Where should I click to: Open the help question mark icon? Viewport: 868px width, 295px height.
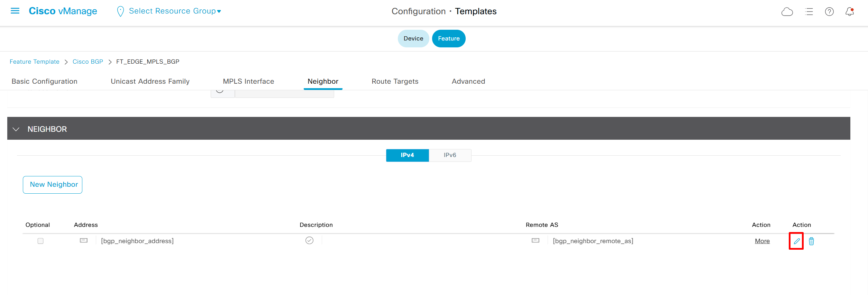click(829, 12)
